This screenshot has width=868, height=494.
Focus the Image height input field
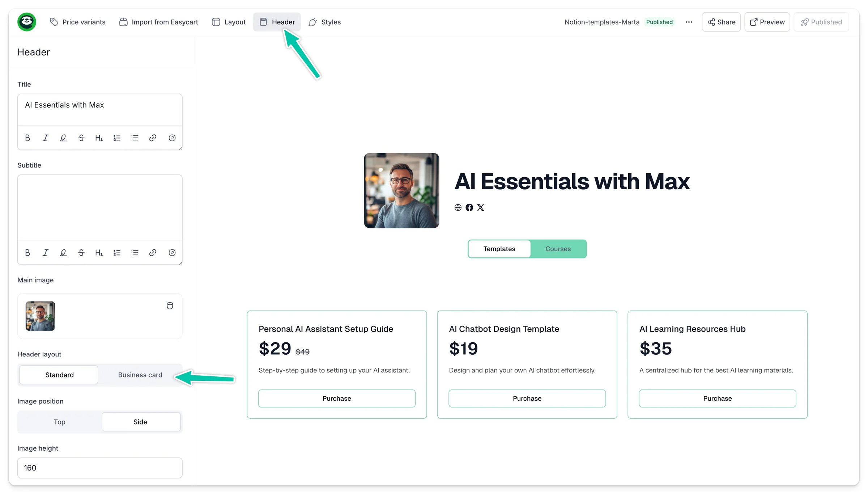coord(100,468)
